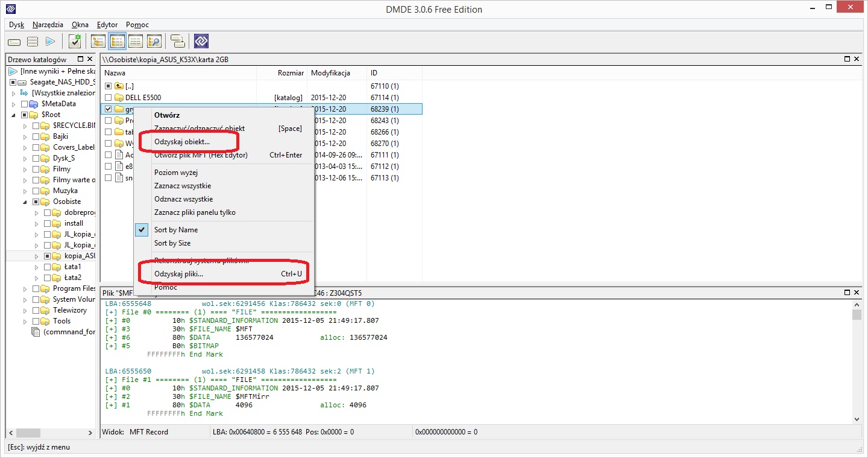Image resolution: width=868 pixels, height=458 pixels.
Task: Click the tree scrollbar right arrow
Action: pos(91,433)
